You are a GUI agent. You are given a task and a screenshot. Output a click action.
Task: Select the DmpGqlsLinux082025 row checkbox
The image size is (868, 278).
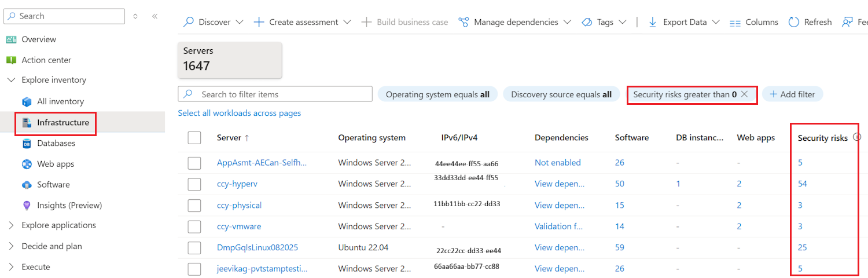pos(194,248)
